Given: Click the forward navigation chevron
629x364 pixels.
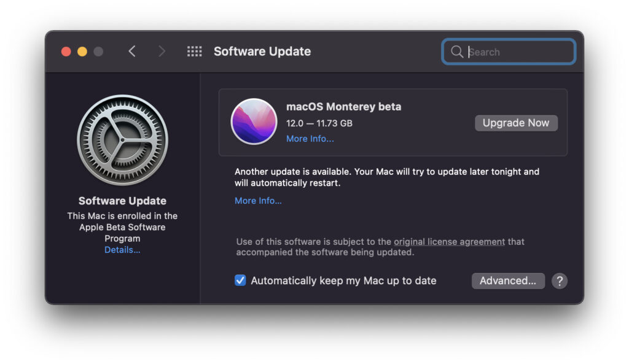Looking at the screenshot, I should (x=162, y=52).
